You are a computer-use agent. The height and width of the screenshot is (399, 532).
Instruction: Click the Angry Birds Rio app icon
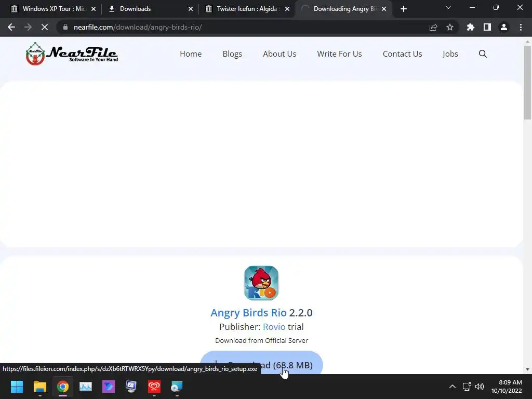(x=261, y=283)
